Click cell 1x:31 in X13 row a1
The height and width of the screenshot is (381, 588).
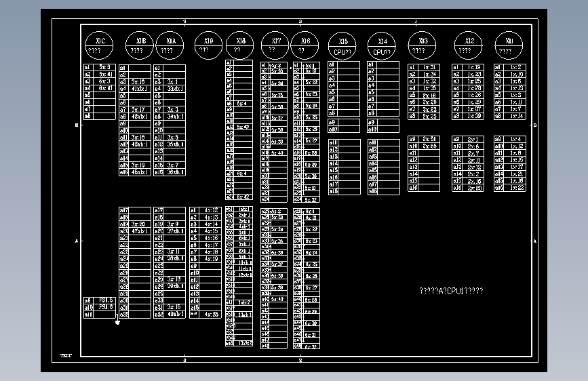(x=429, y=68)
